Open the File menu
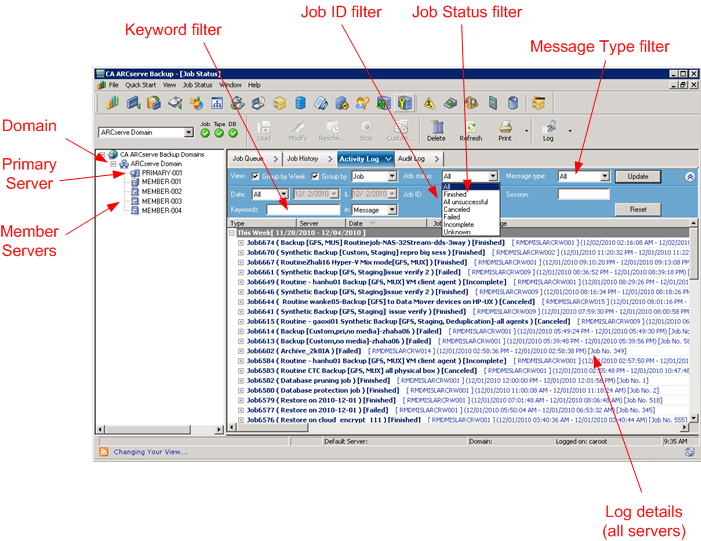Image resolution: width=701 pixels, height=541 pixels. click(x=114, y=85)
